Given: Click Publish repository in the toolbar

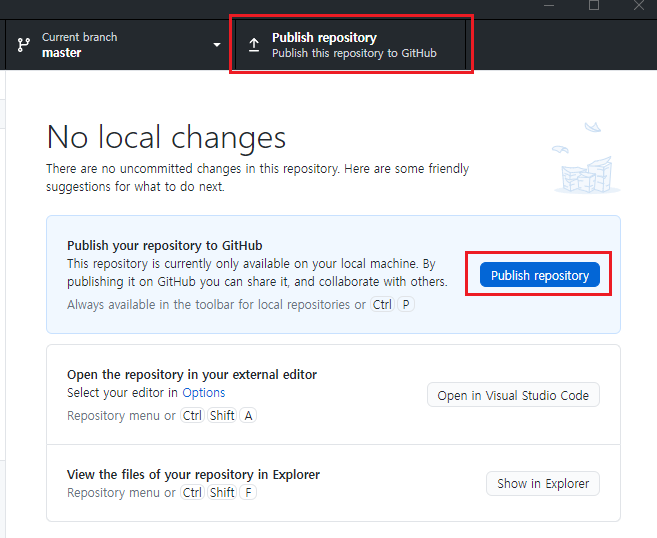Looking at the screenshot, I should click(350, 45).
